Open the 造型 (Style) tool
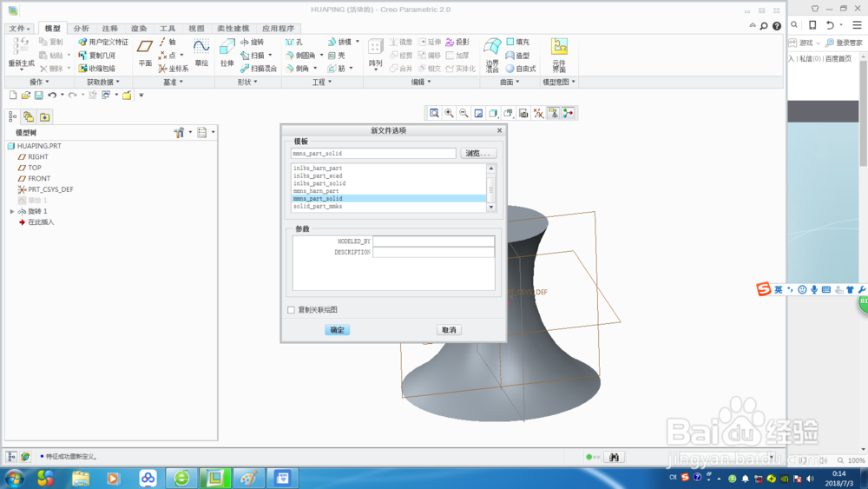 tap(518, 56)
